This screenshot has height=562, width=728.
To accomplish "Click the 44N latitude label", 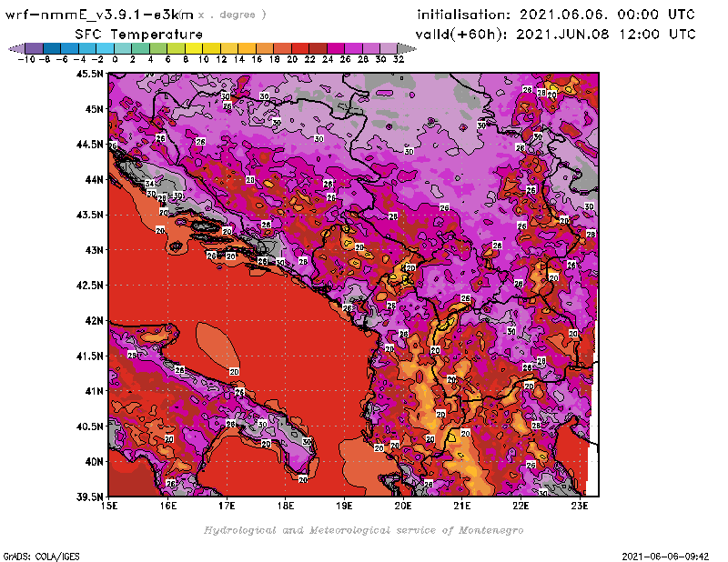I will pyautogui.click(x=94, y=179).
